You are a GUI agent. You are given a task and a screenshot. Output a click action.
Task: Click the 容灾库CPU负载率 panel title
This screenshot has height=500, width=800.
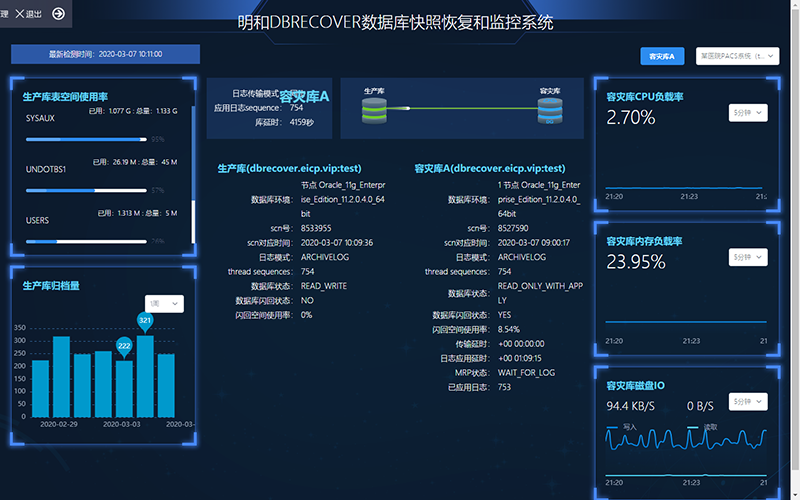(645, 97)
